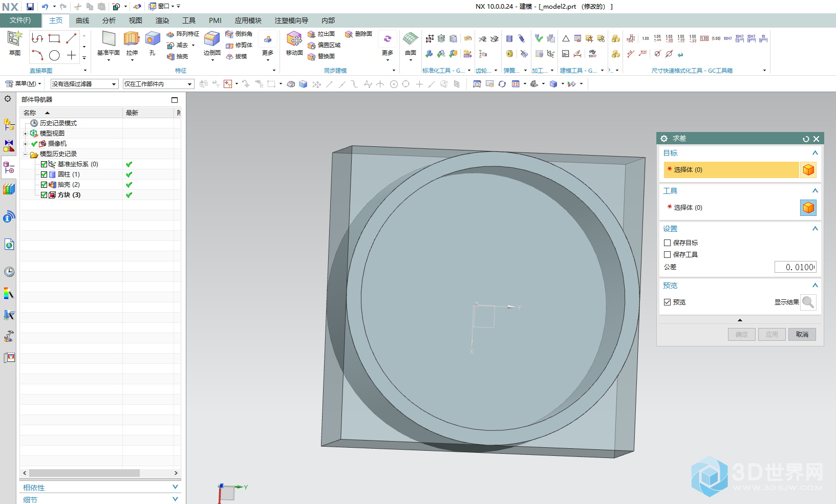Viewport: 836px width, 504px height.
Task: Click the 公差 tolerance input field
Action: pos(795,267)
